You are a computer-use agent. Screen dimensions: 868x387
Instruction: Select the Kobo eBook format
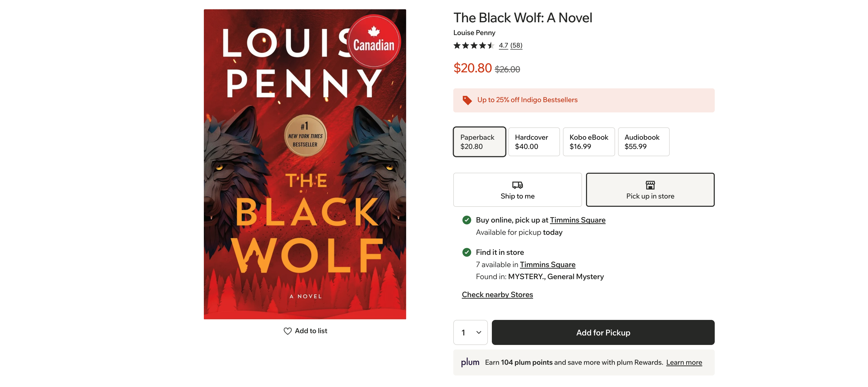589,142
